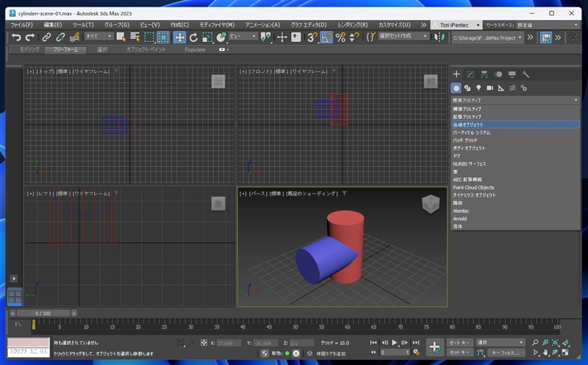
Task: Click the pink MAXScript listener swatch
Action: (29, 342)
